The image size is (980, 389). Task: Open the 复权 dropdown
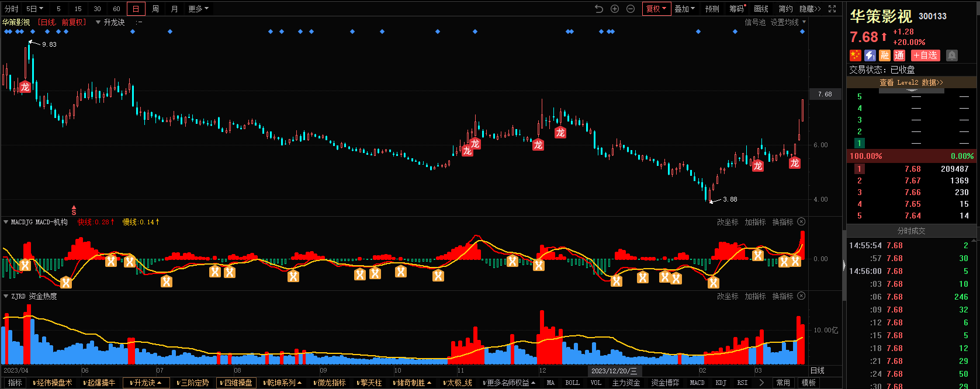pos(656,9)
